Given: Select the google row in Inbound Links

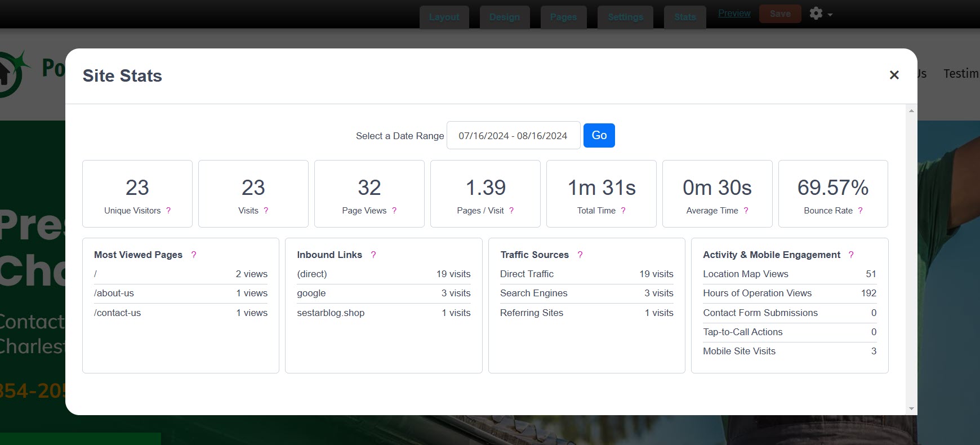Looking at the screenshot, I should (x=384, y=293).
